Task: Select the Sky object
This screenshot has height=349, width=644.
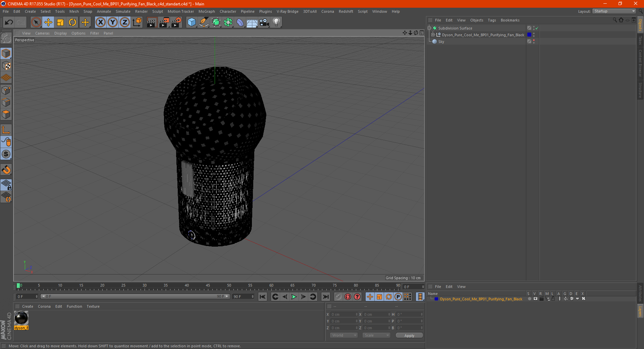Action: click(x=441, y=42)
